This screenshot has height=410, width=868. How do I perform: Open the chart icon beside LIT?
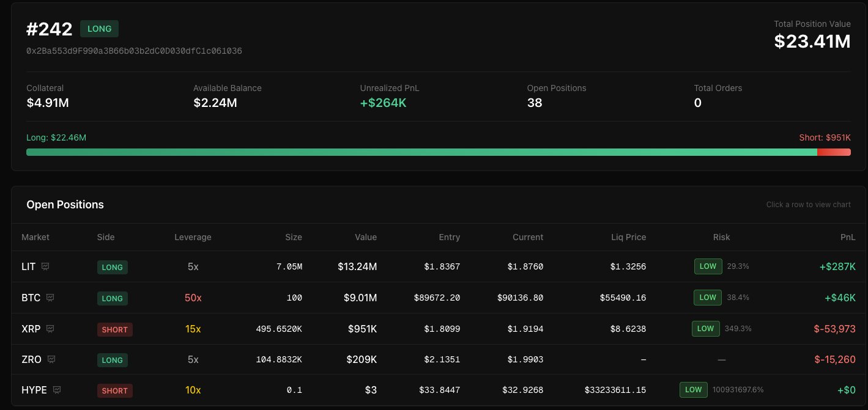pos(45,266)
